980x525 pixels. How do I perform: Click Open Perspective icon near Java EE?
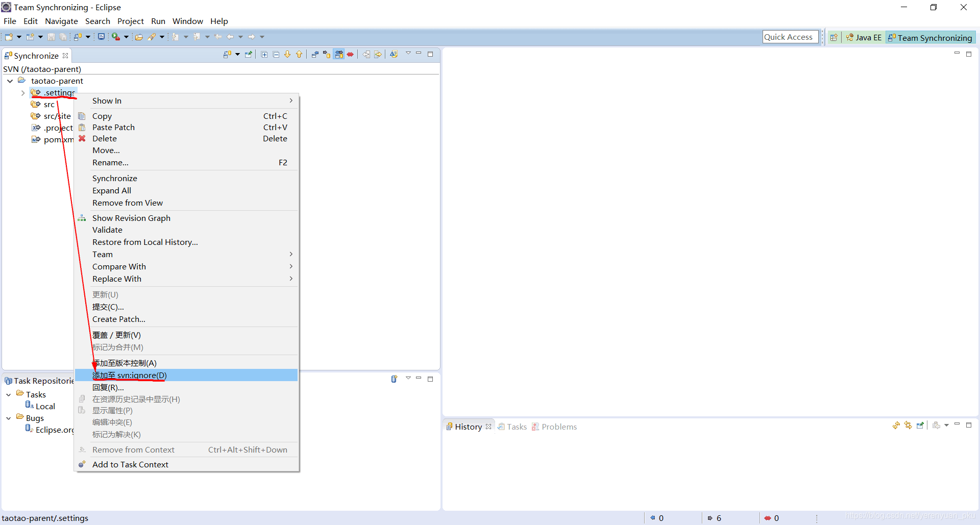point(834,37)
